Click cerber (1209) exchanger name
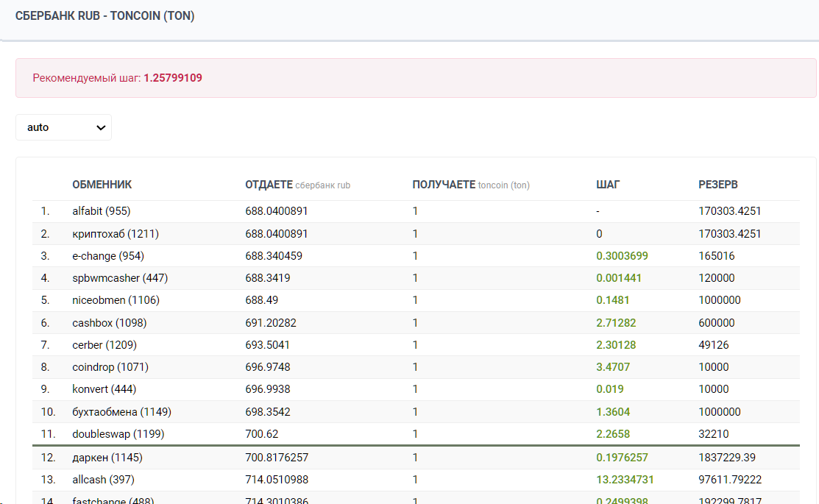Screen dimensions: 819x504 104,344
